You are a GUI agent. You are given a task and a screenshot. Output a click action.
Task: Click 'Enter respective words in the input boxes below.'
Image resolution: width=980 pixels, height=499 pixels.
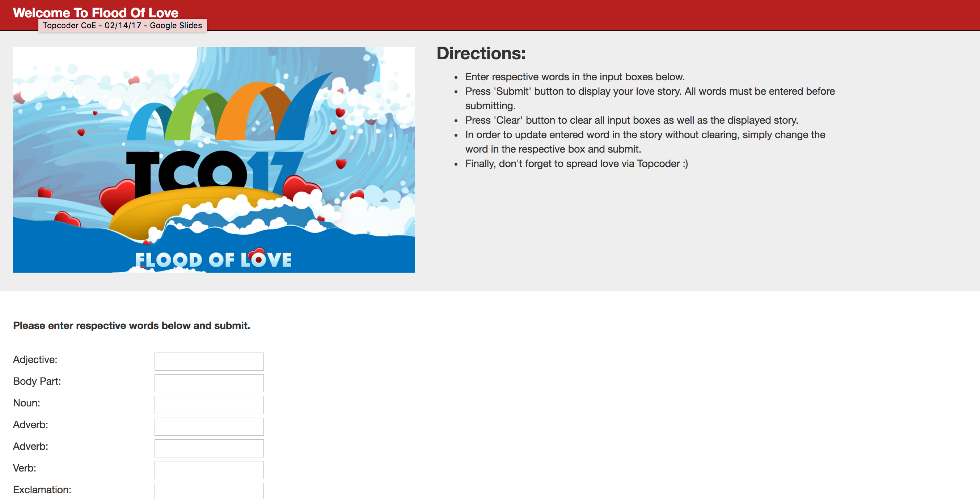(x=575, y=77)
